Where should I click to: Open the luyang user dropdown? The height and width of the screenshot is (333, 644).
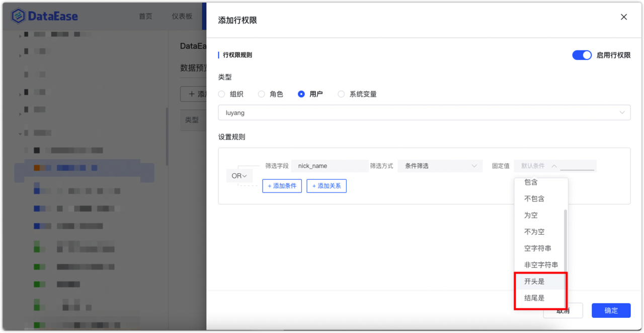[x=424, y=113]
